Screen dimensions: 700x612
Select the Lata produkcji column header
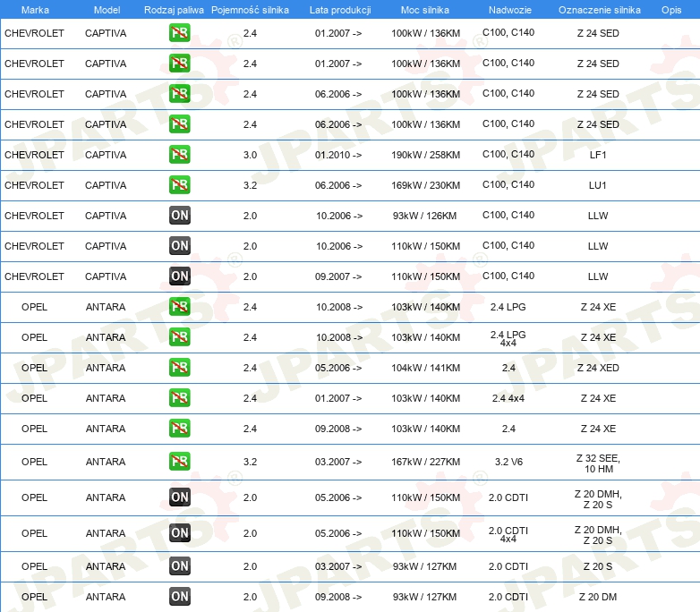point(339,9)
